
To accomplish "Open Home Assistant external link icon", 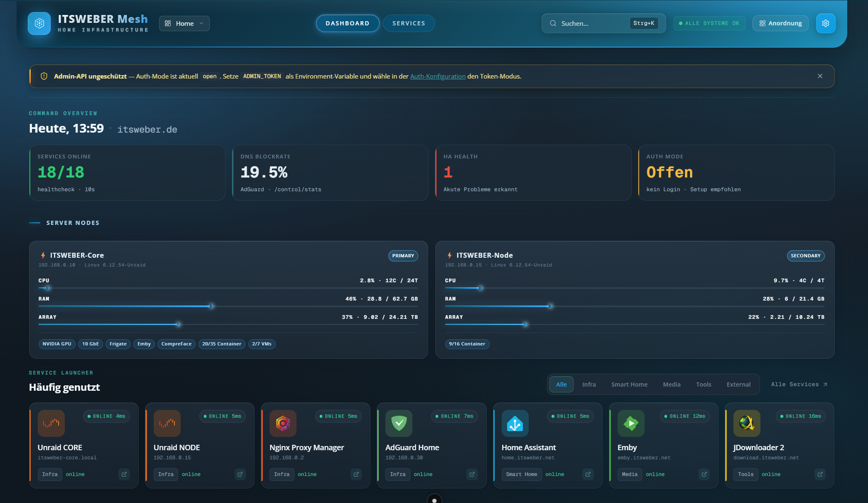I will click(588, 474).
